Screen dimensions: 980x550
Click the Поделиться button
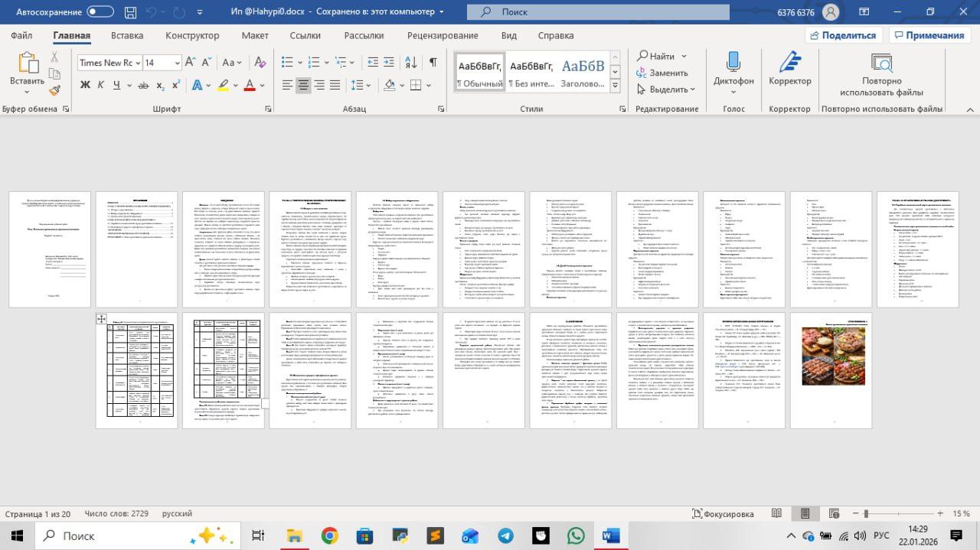click(x=843, y=35)
